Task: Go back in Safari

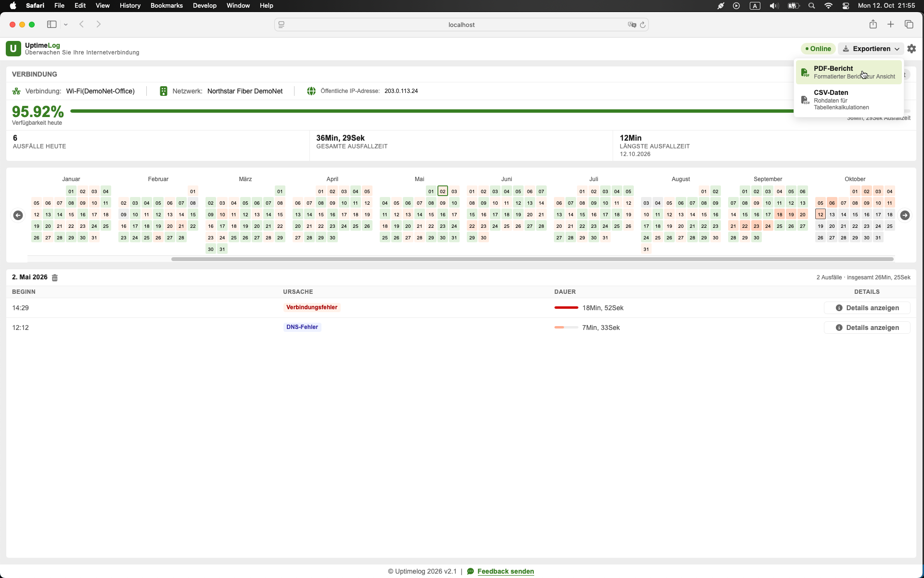Action: point(82,25)
